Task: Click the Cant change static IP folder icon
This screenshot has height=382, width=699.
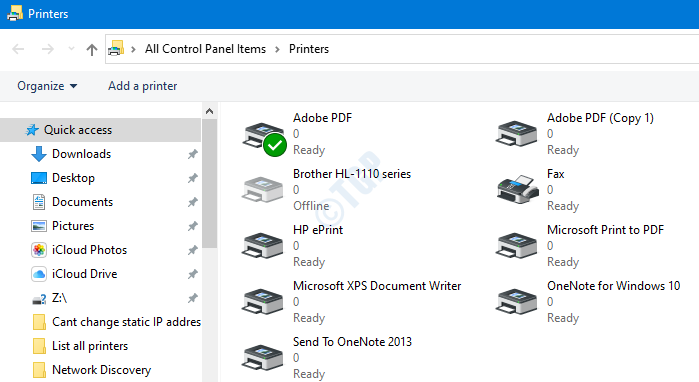Action: 39,322
